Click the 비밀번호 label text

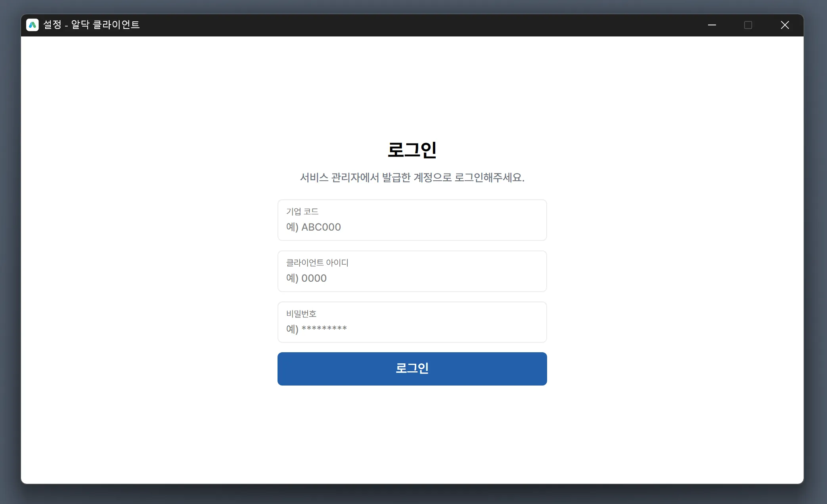301,314
